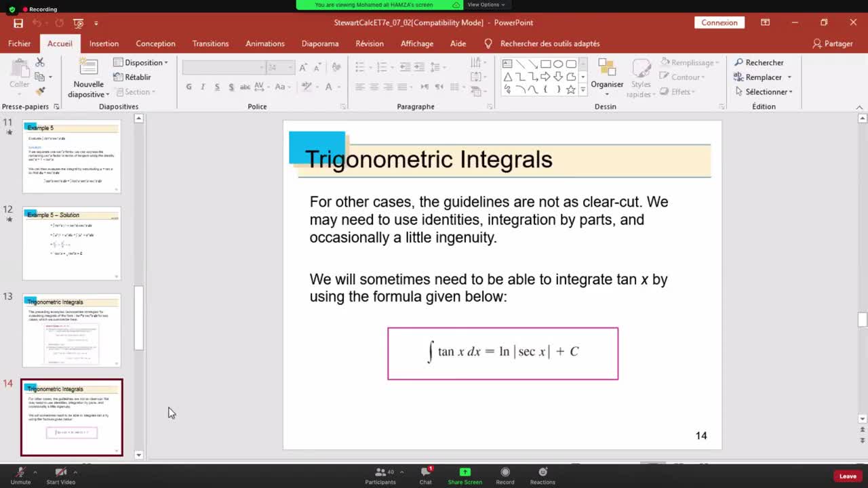The height and width of the screenshot is (488, 868).
Task: Copy selection with the copy icon
Action: click(x=40, y=77)
